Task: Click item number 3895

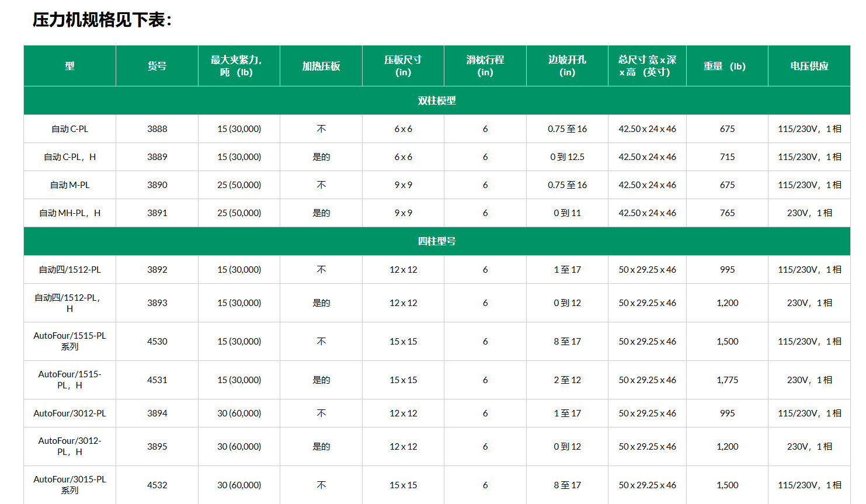Action: point(157,447)
